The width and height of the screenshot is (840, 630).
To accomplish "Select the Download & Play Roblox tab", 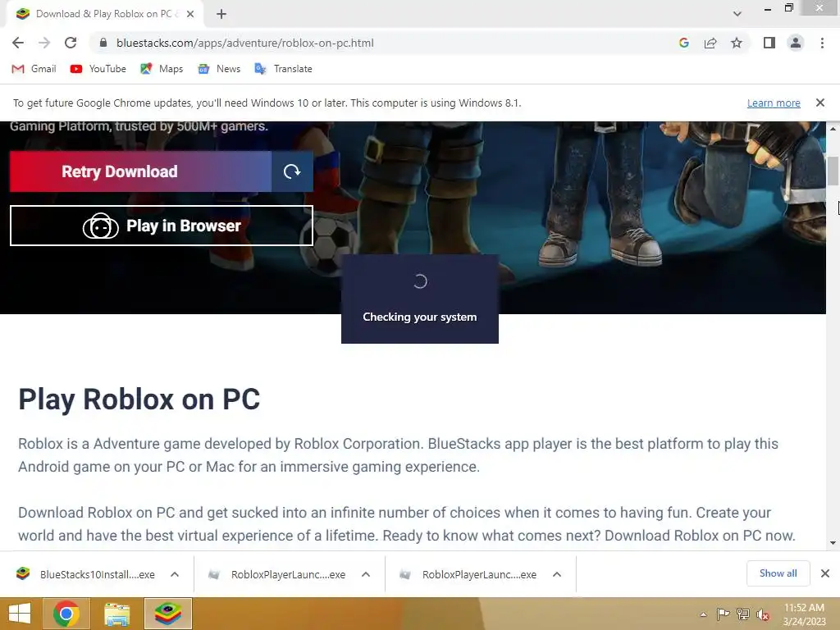I will point(104,14).
